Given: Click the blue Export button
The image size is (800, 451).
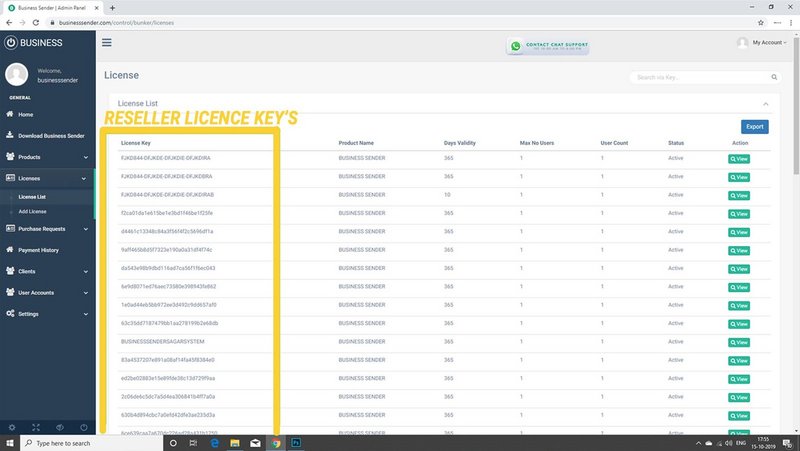Looking at the screenshot, I should coord(755,127).
